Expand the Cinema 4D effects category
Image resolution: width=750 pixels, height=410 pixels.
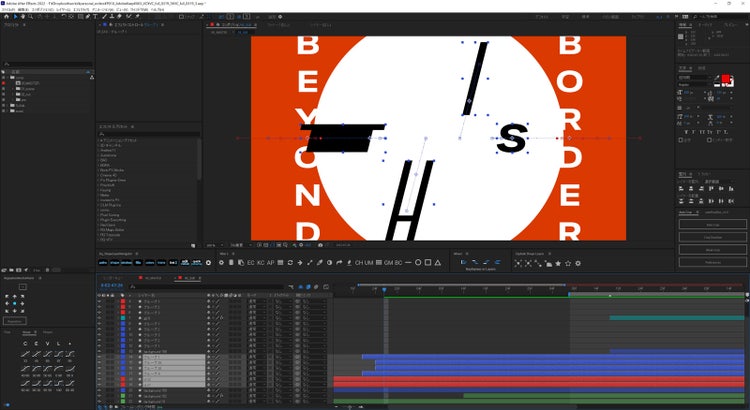pyautogui.click(x=98, y=176)
